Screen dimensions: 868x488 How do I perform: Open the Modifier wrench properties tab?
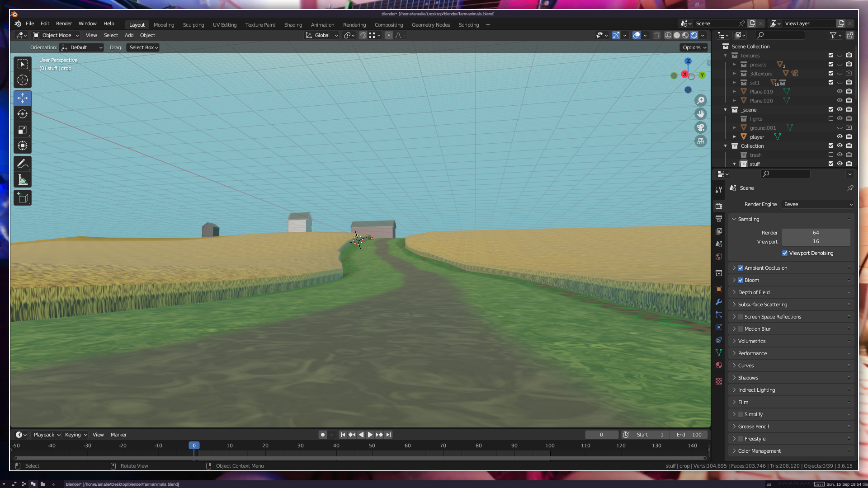point(719,302)
